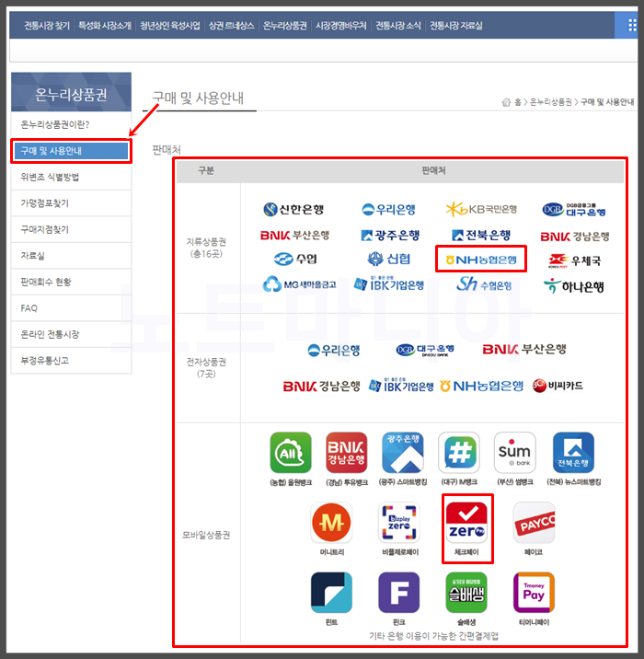Select the 페이코 PAYCO app icon
Viewport: 644px width, 659px height.
[534, 523]
